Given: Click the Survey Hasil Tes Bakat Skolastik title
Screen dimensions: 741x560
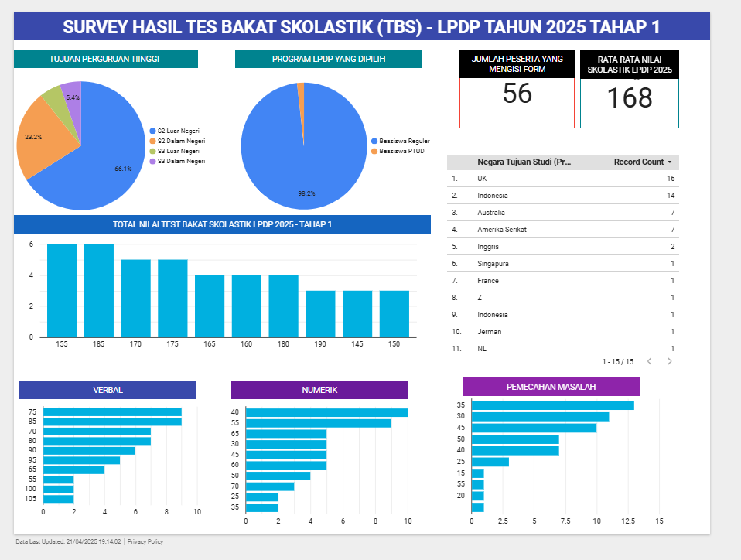Looking at the screenshot, I should pos(361,27).
